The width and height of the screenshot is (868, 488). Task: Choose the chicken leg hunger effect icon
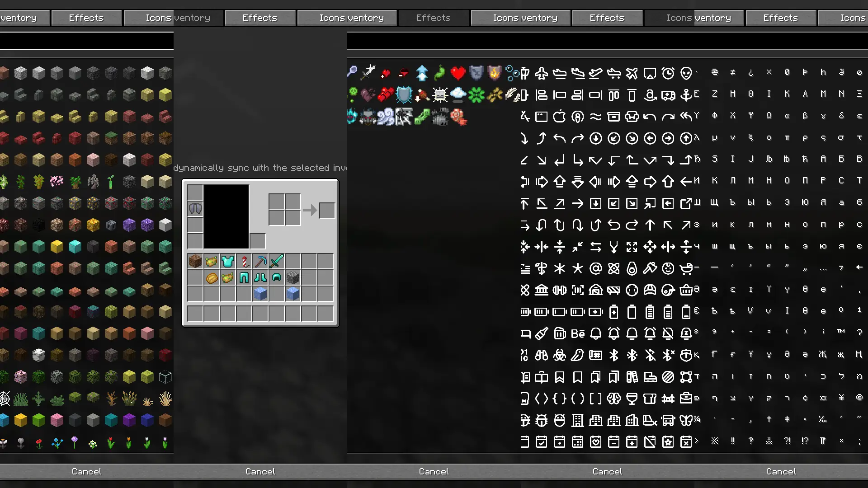422,94
